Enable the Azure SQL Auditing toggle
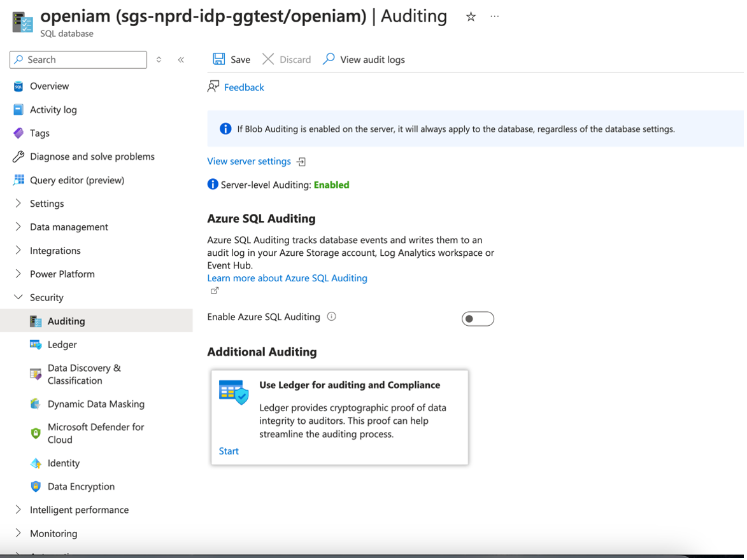 point(478,319)
